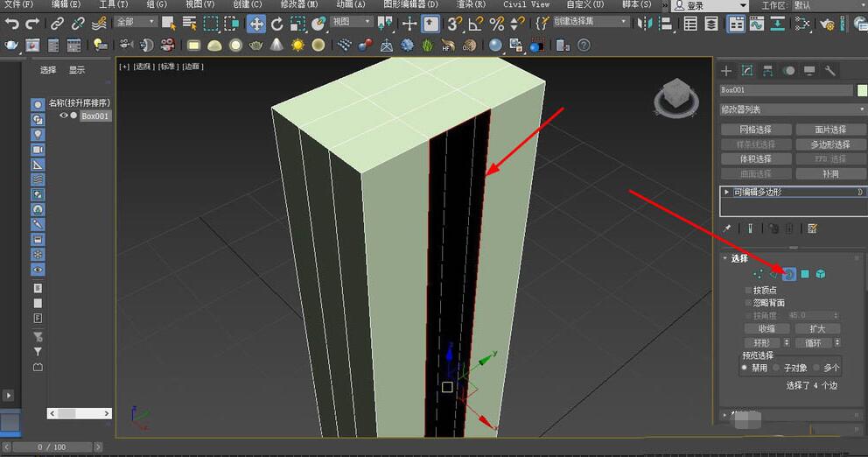Image resolution: width=868 pixels, height=457 pixels.
Task: Click Bind to Space Warp icon
Action: click(x=99, y=24)
